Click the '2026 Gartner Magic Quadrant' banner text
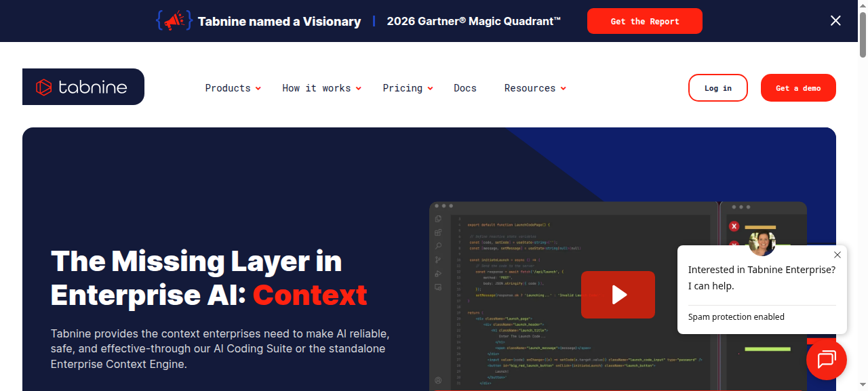Viewport: 868px width, 391px height. tap(474, 21)
